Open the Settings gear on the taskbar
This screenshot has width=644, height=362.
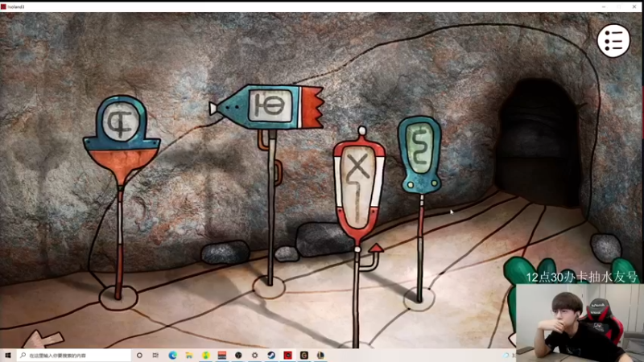tap(254, 355)
